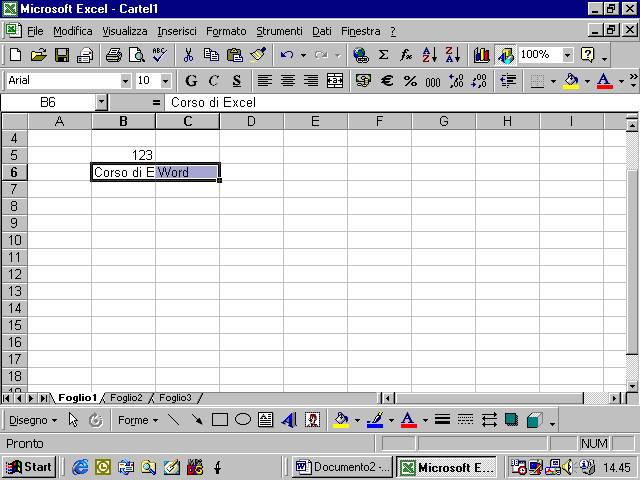This screenshot has width=640, height=480.
Task: Expand formatting toolbar's font color dropdown arrow
Action: point(621,81)
